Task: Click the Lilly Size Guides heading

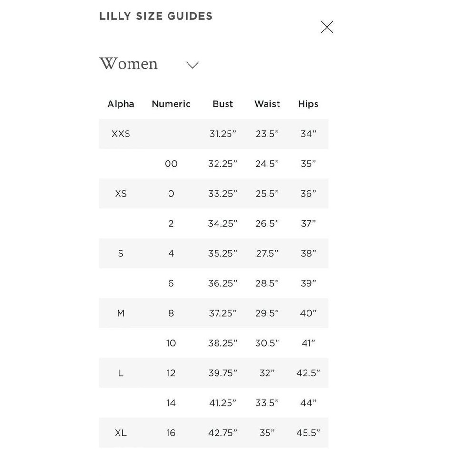Action: point(156,16)
